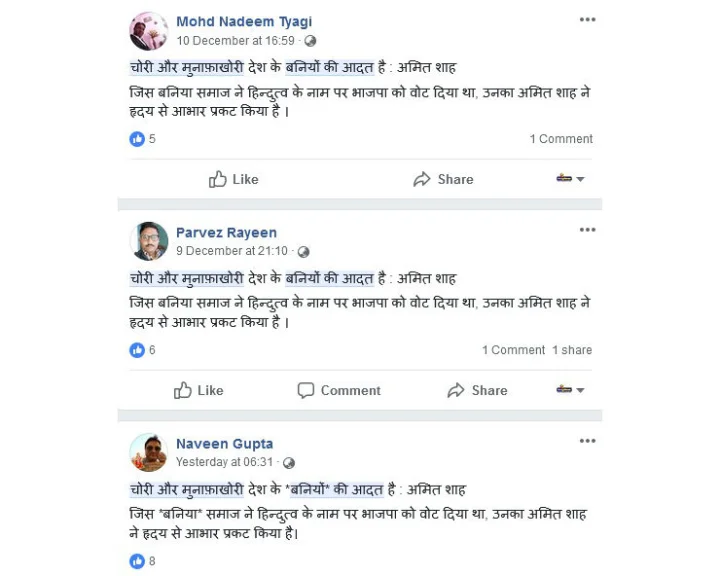Click the like reaction icon showing 8
720x576 pixels.
[x=137, y=561]
